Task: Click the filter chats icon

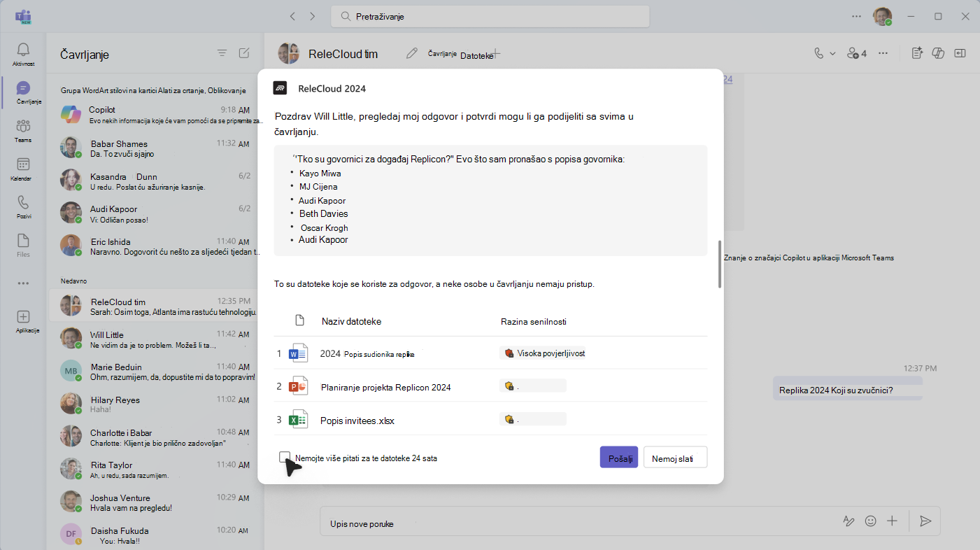Action: [222, 53]
